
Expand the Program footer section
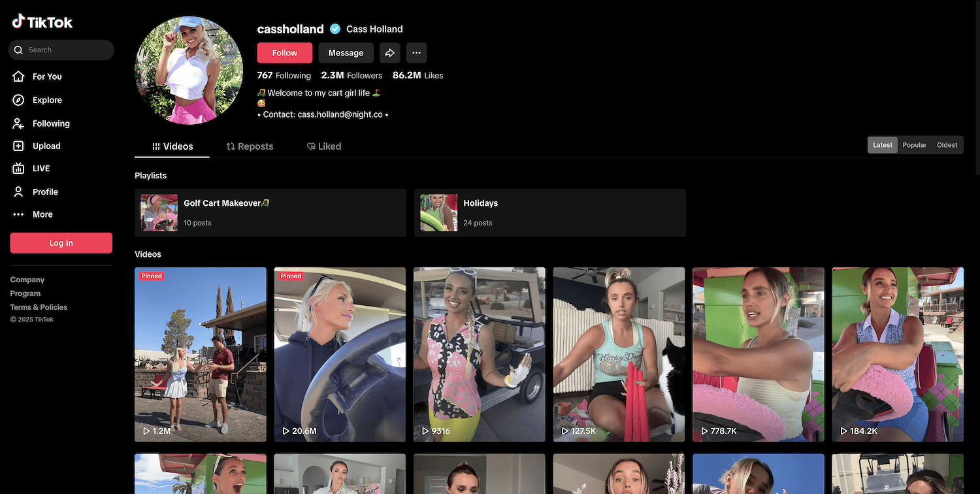tap(25, 293)
